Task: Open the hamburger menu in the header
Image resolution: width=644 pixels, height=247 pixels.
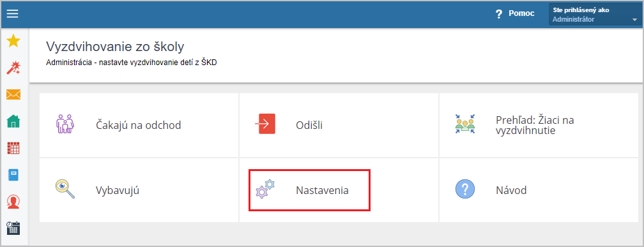Action: [12, 13]
